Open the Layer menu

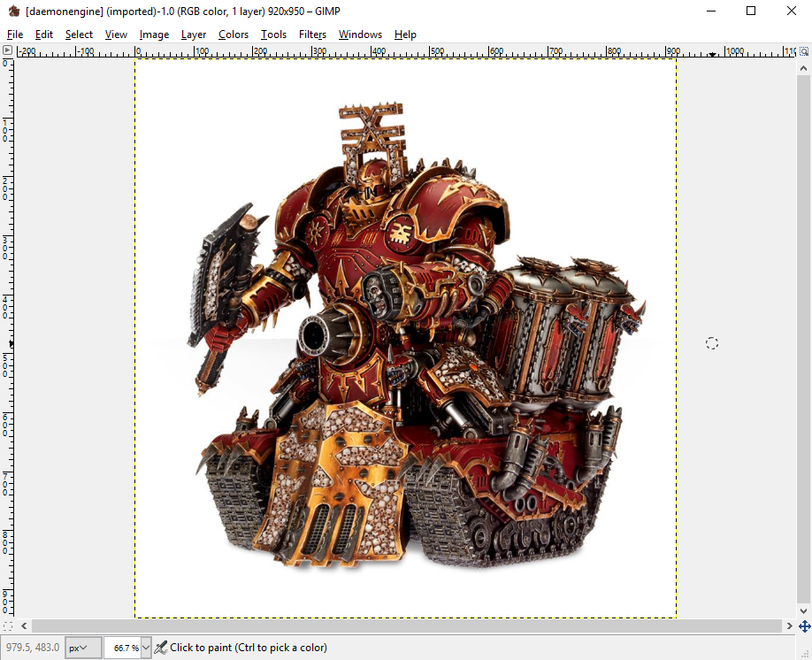[x=193, y=35]
